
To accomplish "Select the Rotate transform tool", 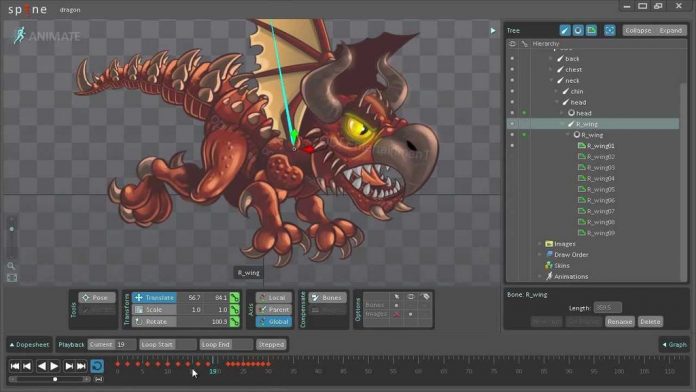I will pos(155,321).
